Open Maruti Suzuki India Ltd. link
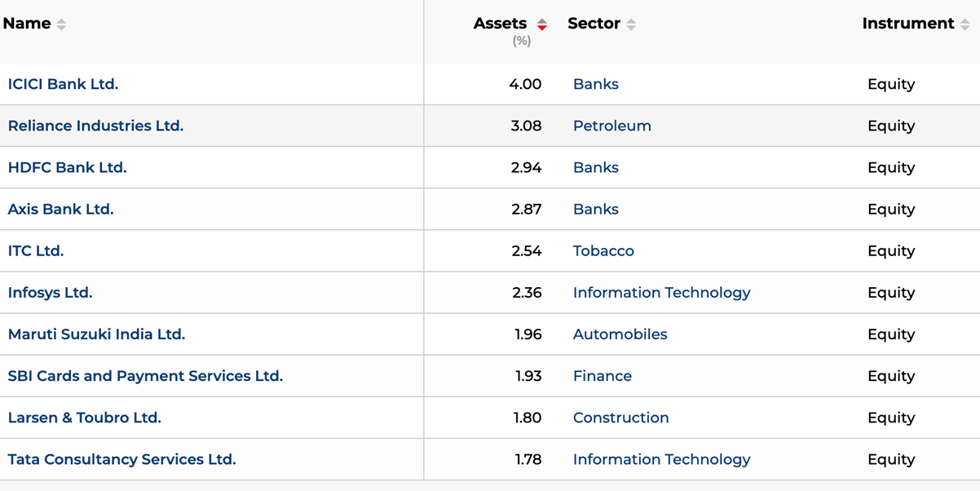 (96, 334)
